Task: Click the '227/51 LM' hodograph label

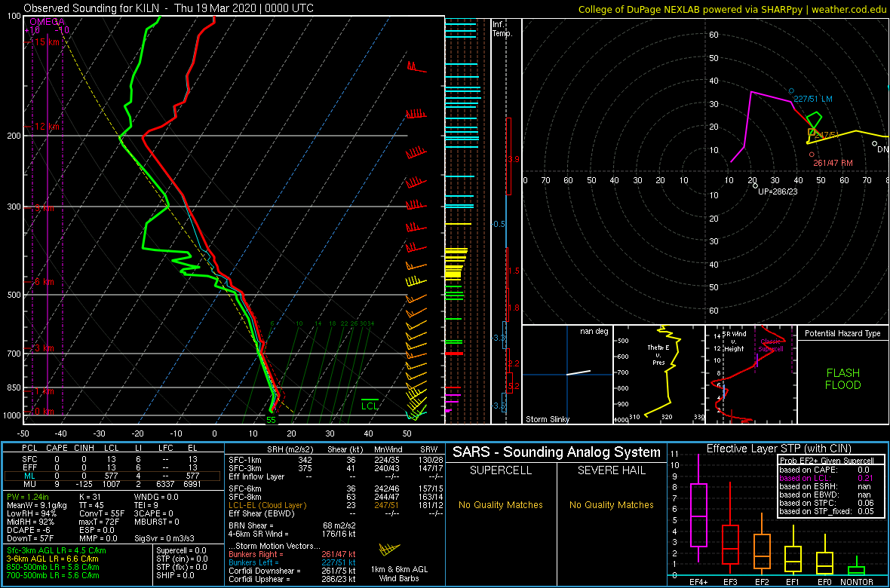Action: [813, 99]
